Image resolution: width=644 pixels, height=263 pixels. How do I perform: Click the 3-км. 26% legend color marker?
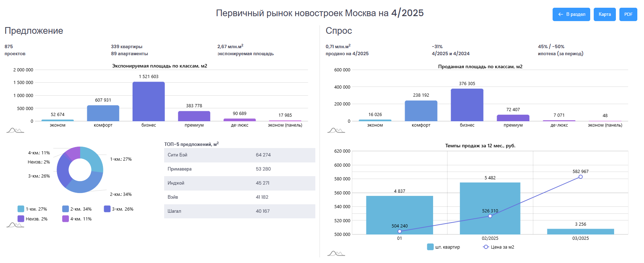pos(107,209)
